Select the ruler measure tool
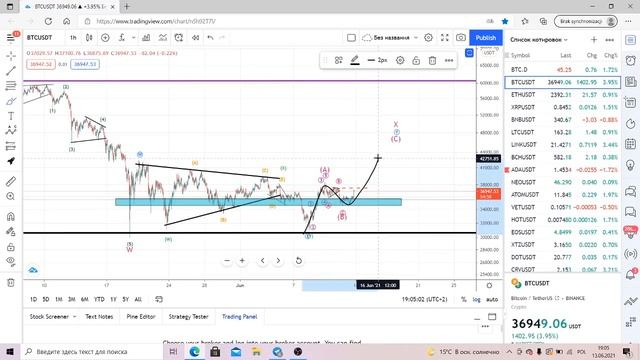The height and width of the screenshot is (360, 640). 11,181
